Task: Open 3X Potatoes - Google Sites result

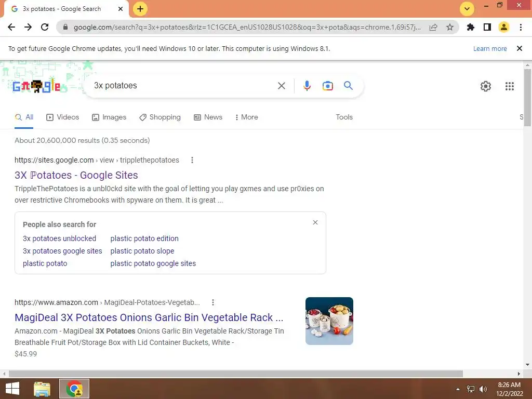Action: pos(76,175)
